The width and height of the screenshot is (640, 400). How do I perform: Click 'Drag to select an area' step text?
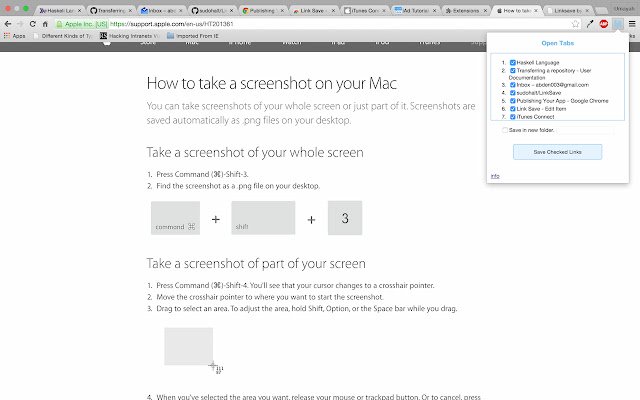tap(307, 308)
